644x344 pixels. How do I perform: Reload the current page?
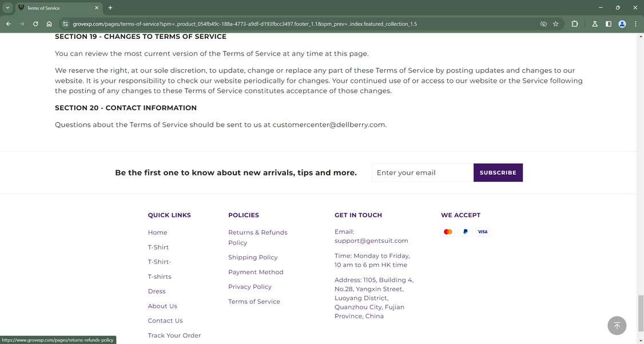pos(35,24)
